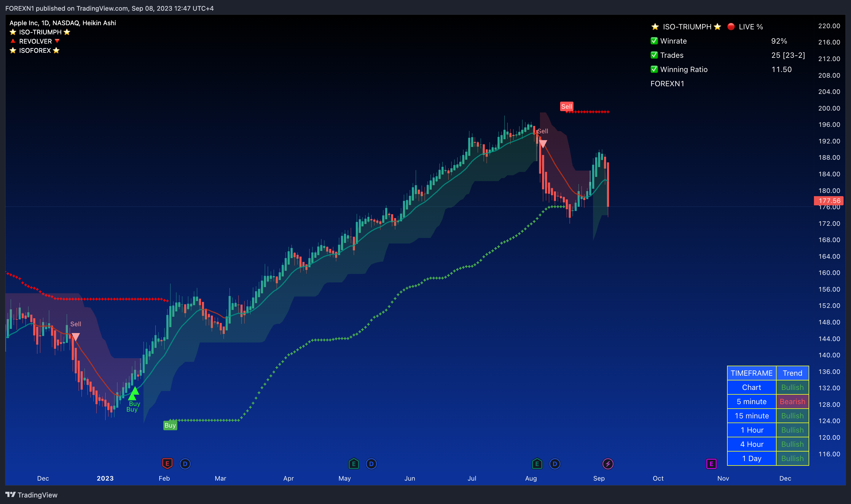Select the ISO-TRIUMPH indicator legend
Screen dimensions: 851x504
(x=40, y=32)
